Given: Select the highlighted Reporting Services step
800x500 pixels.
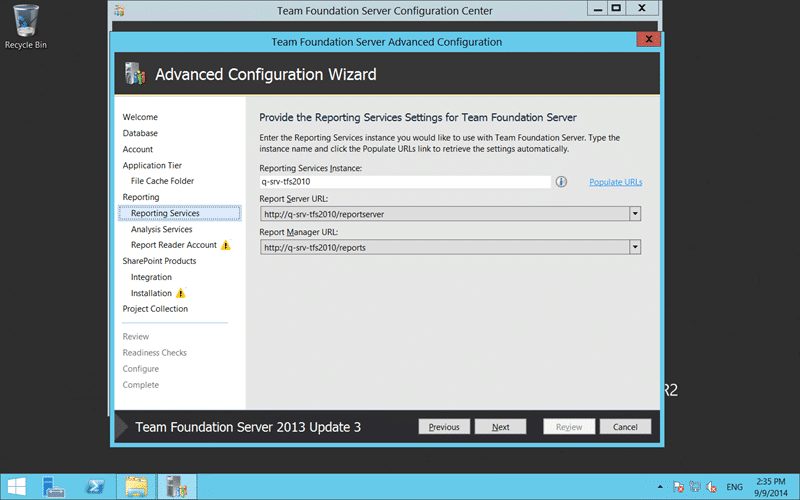Looking at the screenshot, I should coord(180,213).
